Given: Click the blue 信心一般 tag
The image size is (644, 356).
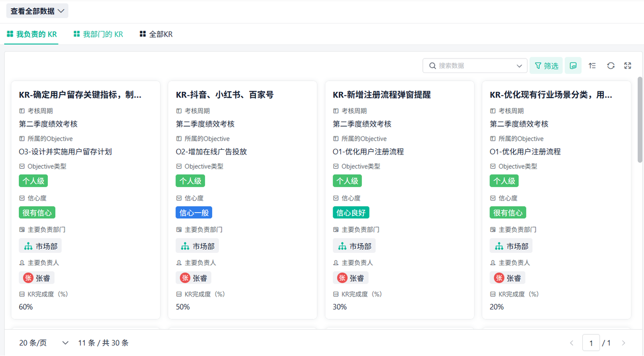Looking at the screenshot, I should point(194,213).
